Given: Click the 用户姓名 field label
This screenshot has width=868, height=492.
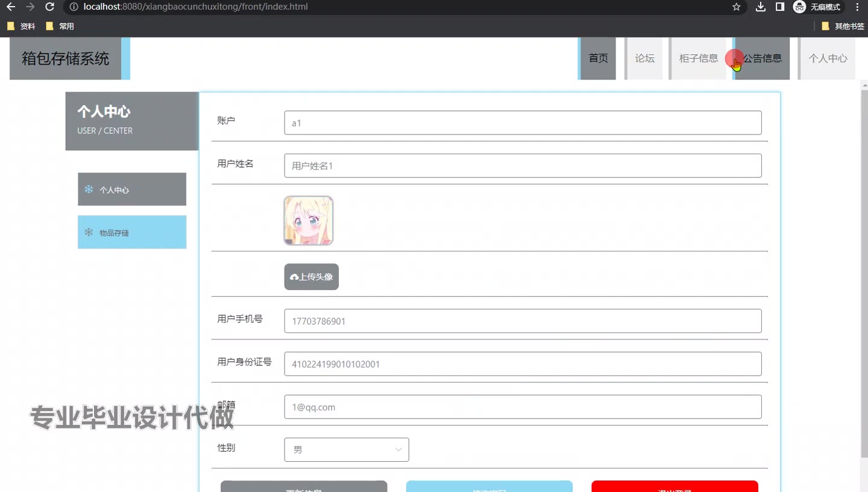Looking at the screenshot, I should (235, 163).
